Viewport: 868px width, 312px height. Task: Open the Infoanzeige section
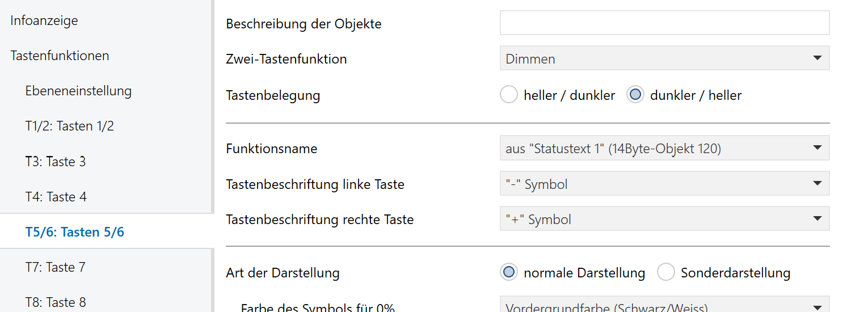[44, 21]
